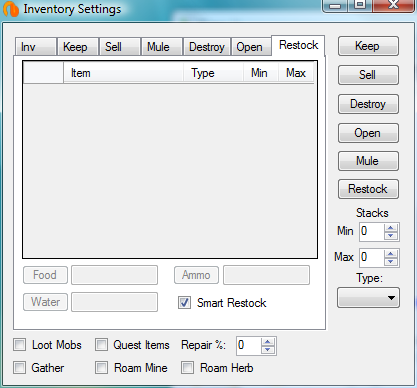This screenshot has height=388, width=417.
Task: Decrease the Stacks Max value
Action: tap(391, 262)
